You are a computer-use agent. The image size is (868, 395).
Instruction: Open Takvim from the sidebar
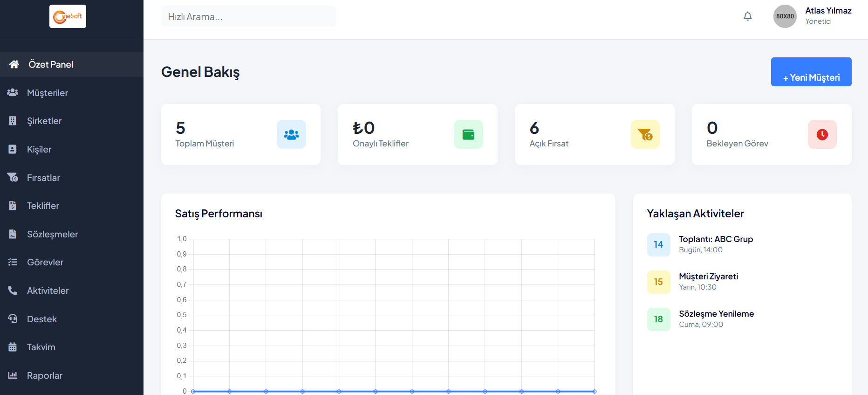(x=41, y=347)
